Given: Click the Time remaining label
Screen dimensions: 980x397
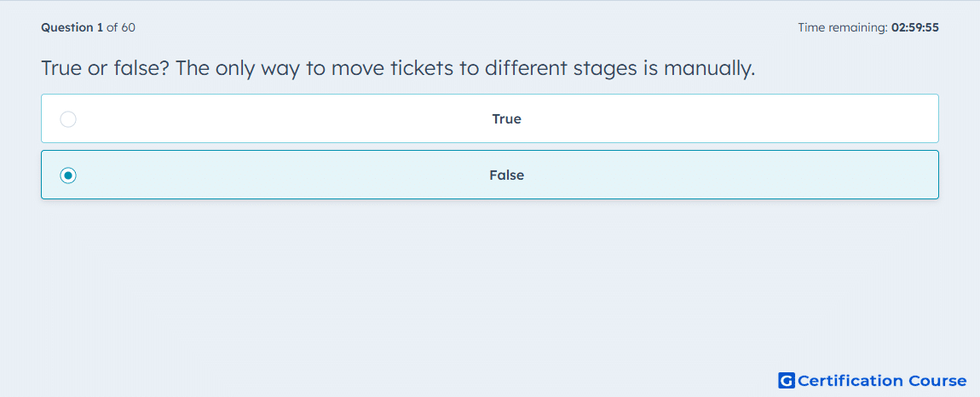Looking at the screenshot, I should [843, 27].
